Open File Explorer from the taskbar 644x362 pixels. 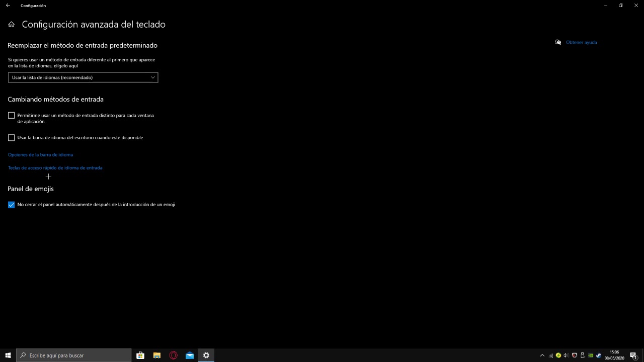pos(157,355)
